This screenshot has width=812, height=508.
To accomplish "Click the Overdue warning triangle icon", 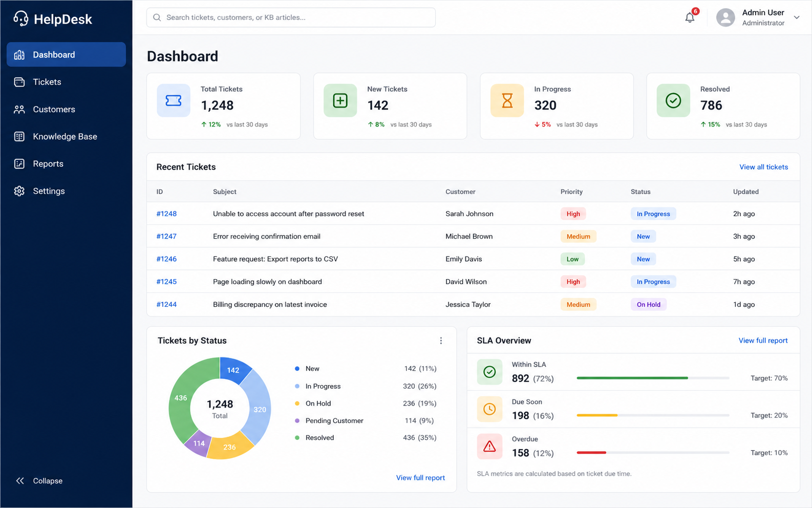I will (489, 447).
